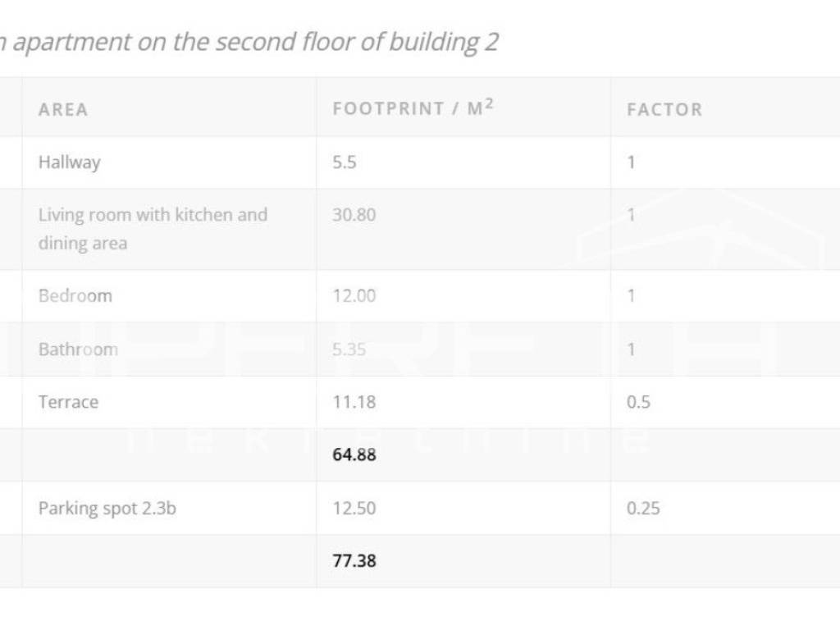
Task: Click the FACTOR column header
Action: coord(664,110)
